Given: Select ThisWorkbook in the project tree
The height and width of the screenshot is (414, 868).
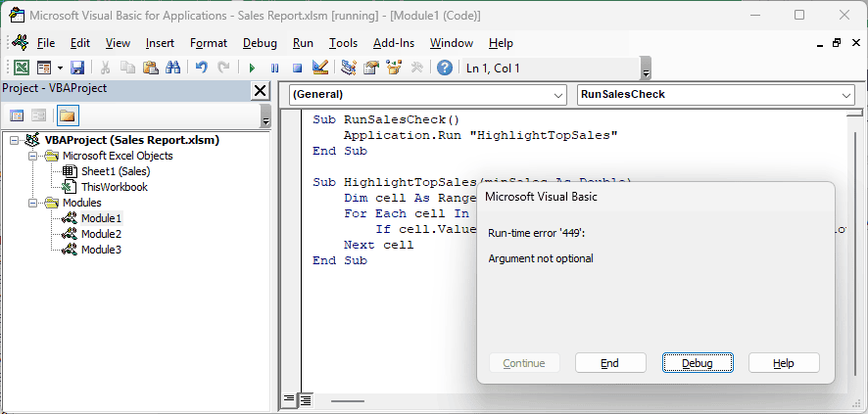Looking at the screenshot, I should pos(114,187).
